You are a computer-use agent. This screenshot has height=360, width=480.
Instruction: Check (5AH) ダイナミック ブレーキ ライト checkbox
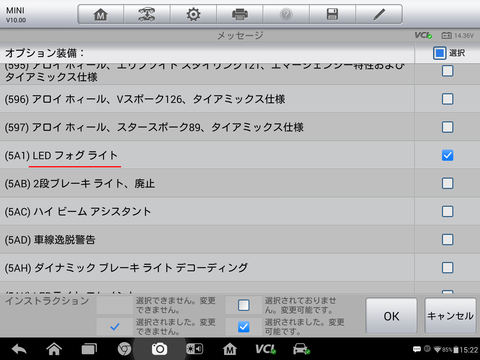[x=447, y=268]
